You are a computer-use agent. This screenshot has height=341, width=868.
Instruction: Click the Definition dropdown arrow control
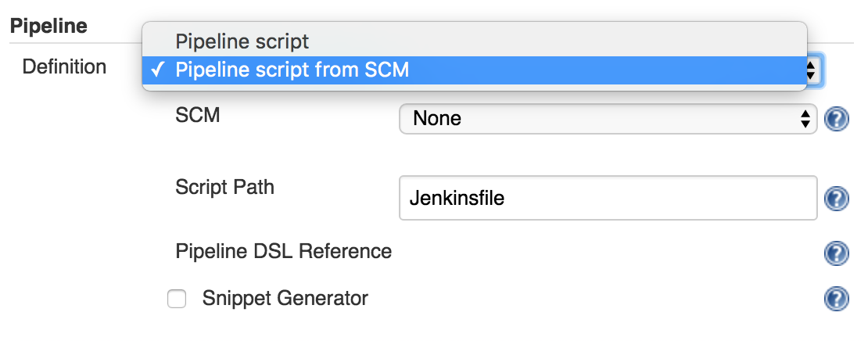pyautogui.click(x=812, y=71)
